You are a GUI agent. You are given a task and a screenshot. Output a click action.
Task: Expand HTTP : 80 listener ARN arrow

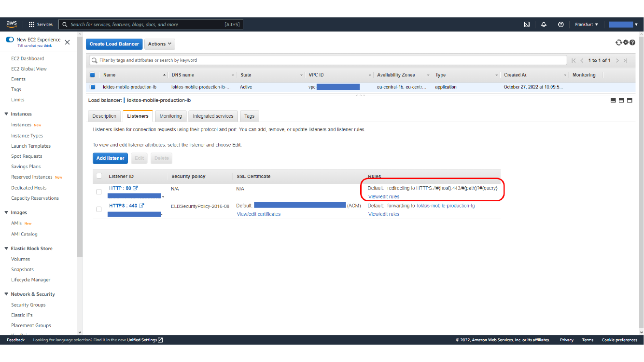point(163,197)
